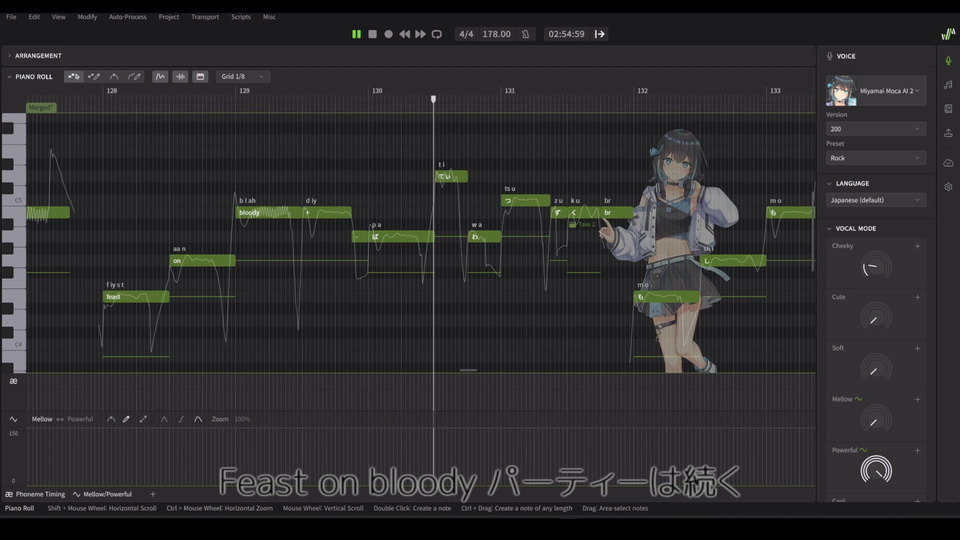Click the record button
Screen dimensions: 960x540
[x=388, y=34]
